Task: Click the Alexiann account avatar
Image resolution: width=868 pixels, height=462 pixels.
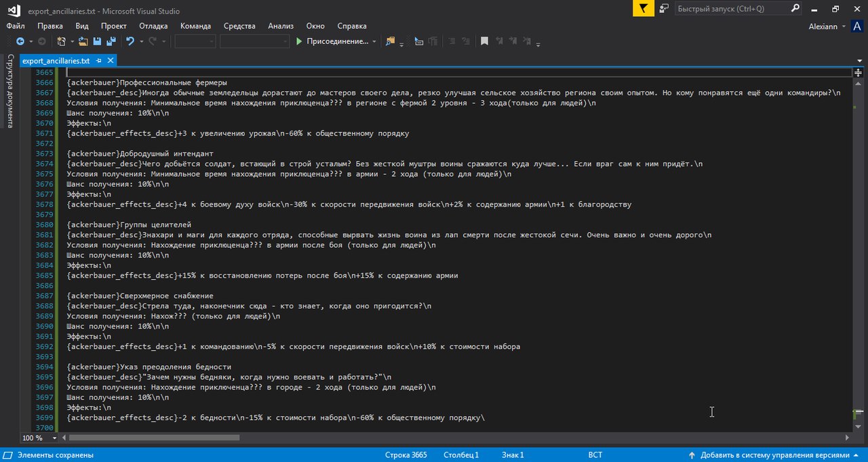Action: tap(858, 26)
